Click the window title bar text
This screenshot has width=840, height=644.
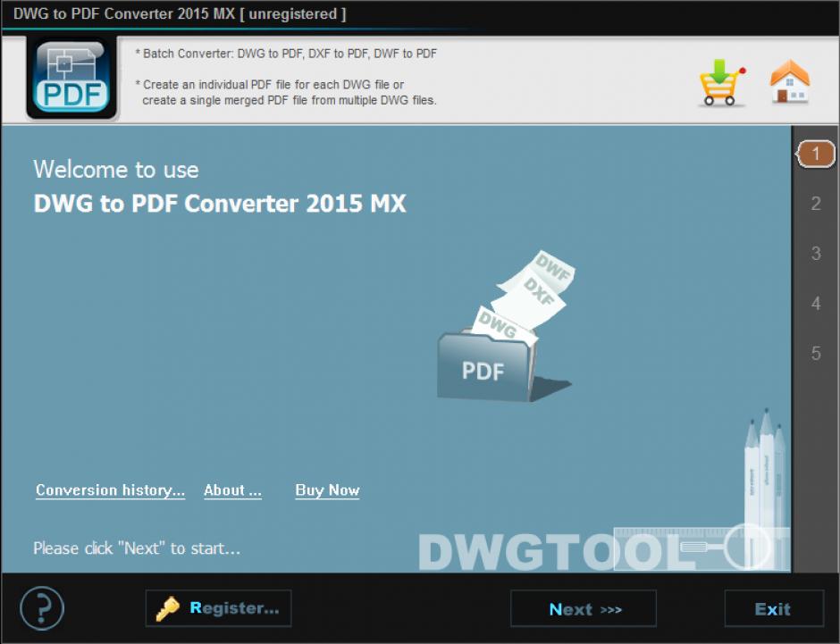coord(179,14)
